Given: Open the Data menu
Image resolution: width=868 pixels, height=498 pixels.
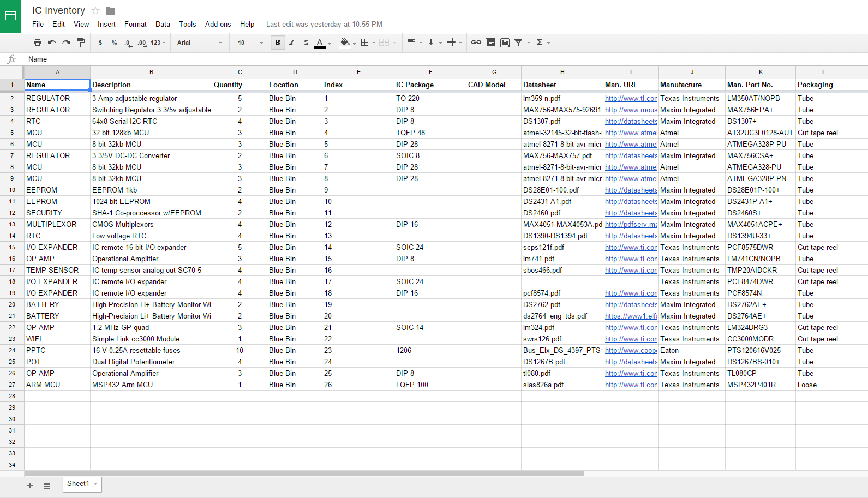Looking at the screenshot, I should tap(163, 24).
